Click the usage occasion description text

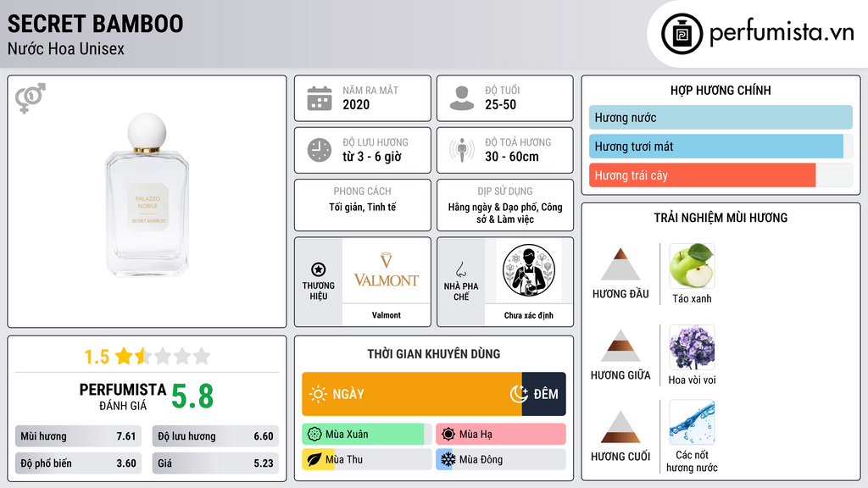click(505, 213)
